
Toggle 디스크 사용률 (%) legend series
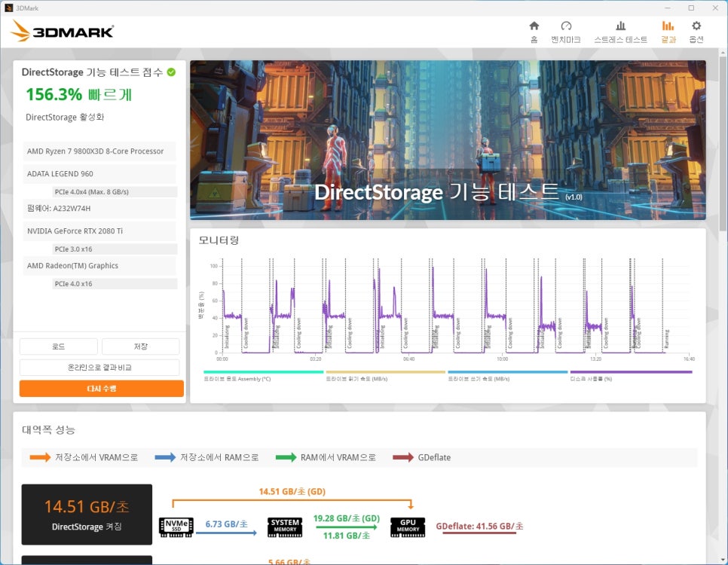click(x=631, y=378)
